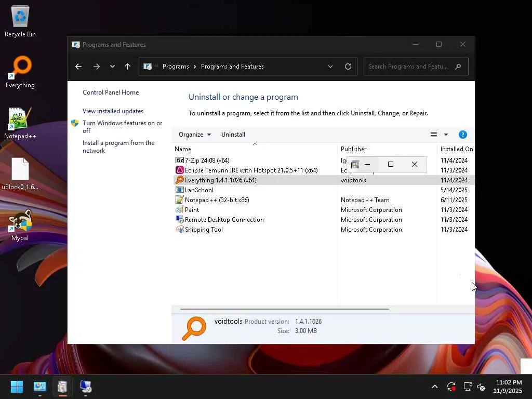Select the 7-Zip 24.08 (x64) entry
Screen dimensions: 532x399
[x=207, y=160]
